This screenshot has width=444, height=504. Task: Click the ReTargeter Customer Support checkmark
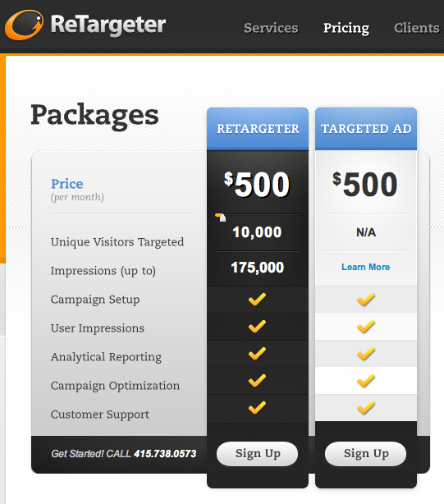point(258,408)
